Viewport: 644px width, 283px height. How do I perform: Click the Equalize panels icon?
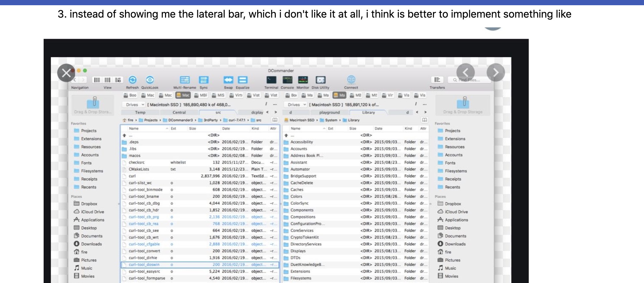pos(243,80)
